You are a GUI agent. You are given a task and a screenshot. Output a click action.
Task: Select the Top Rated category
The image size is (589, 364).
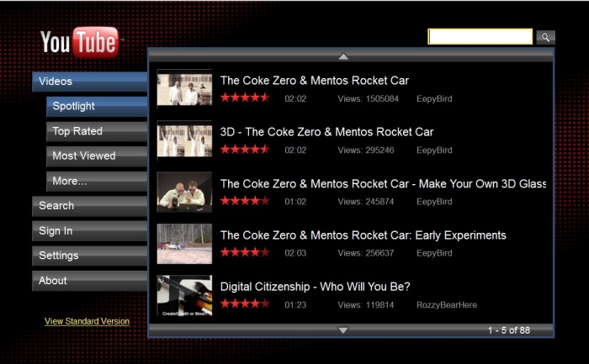(x=97, y=131)
